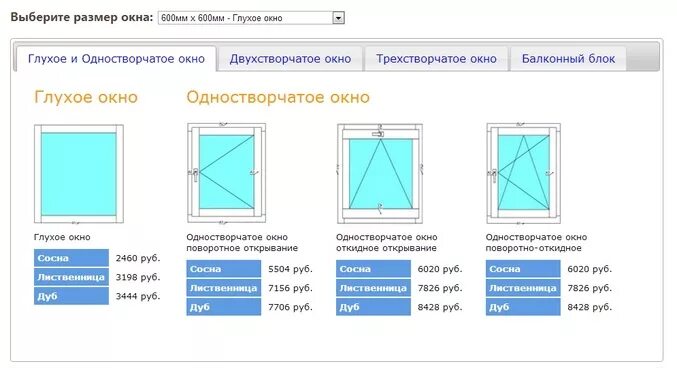The width and height of the screenshot is (677, 368).
Task: Click the Одностворчатое окно поворотно-откидное caption
Action: [536, 242]
